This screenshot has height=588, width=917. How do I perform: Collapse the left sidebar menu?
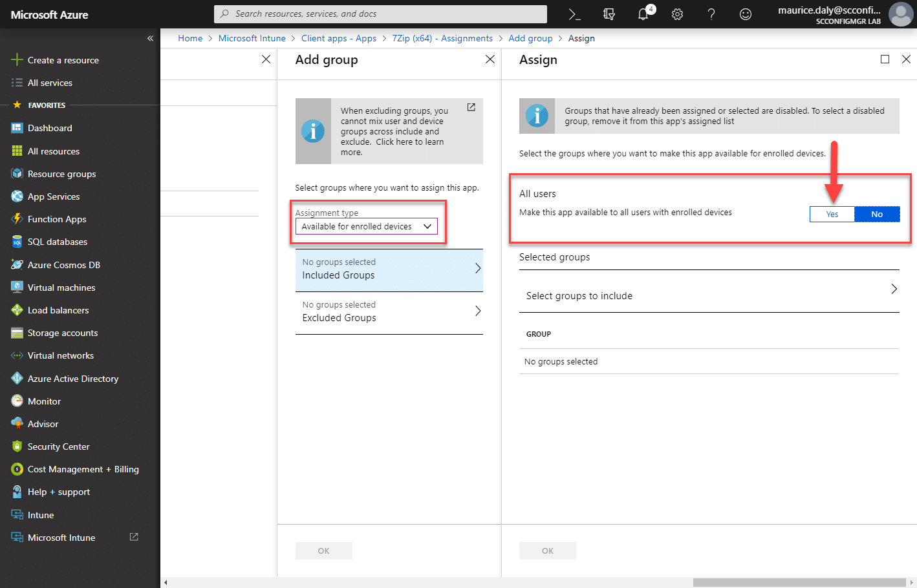click(150, 38)
